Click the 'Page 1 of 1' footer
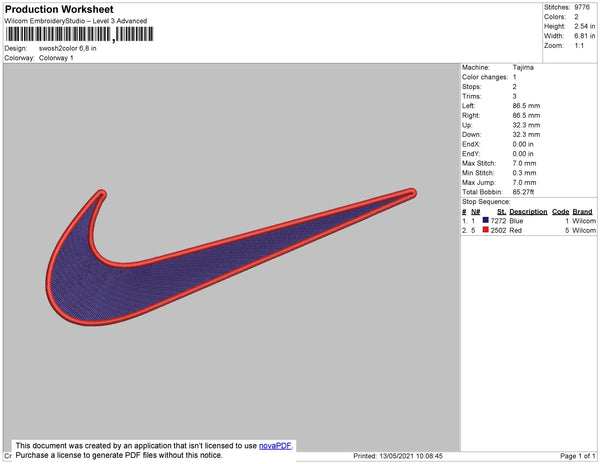 click(x=577, y=456)
